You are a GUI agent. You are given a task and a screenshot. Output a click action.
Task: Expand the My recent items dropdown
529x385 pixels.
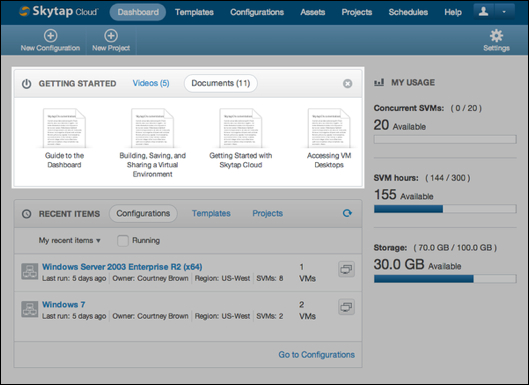pos(69,241)
